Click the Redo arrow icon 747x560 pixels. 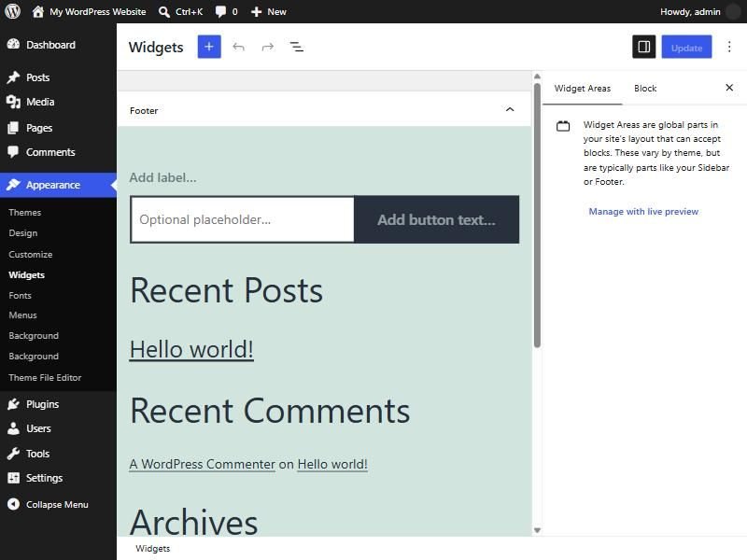coord(268,47)
